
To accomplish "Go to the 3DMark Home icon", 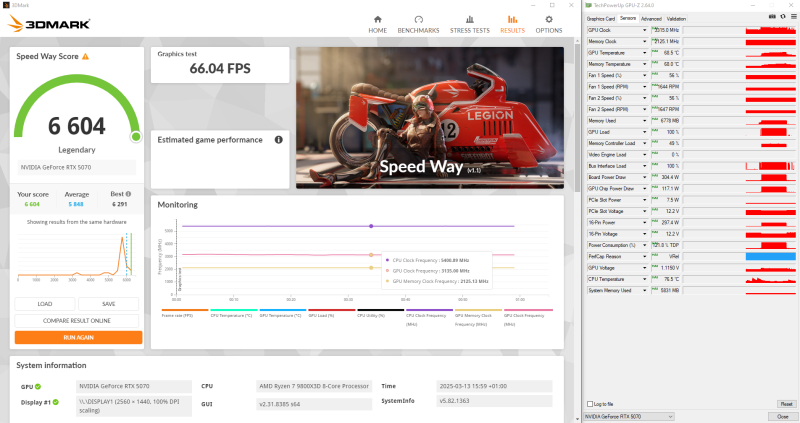I will click(378, 19).
